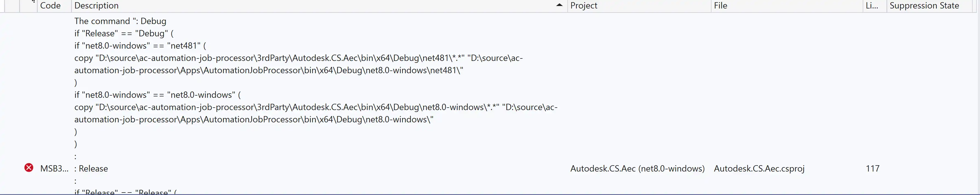Image resolution: width=980 pixels, height=195 pixels.
Task: Click "The command" first description line
Action: pyautogui.click(x=120, y=21)
